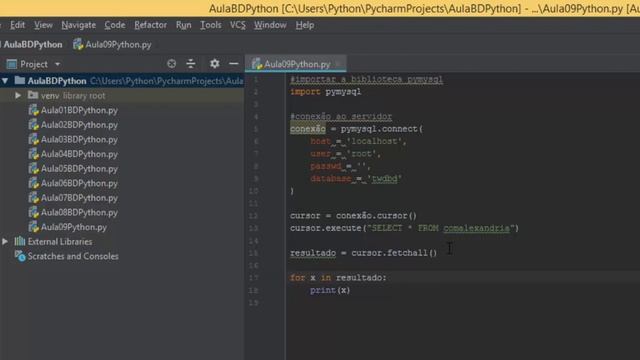640x360 pixels.
Task: Open Aula08BDPython.py in project tree
Action: (x=79, y=213)
